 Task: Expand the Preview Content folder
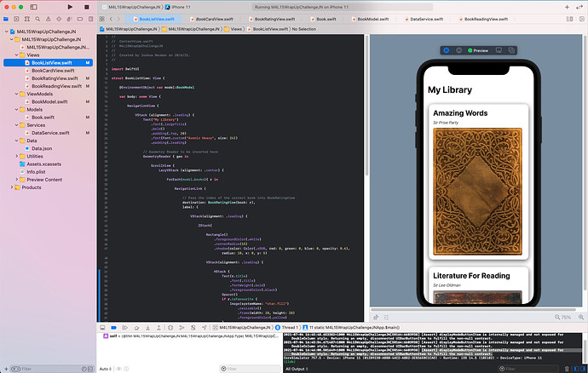point(16,180)
